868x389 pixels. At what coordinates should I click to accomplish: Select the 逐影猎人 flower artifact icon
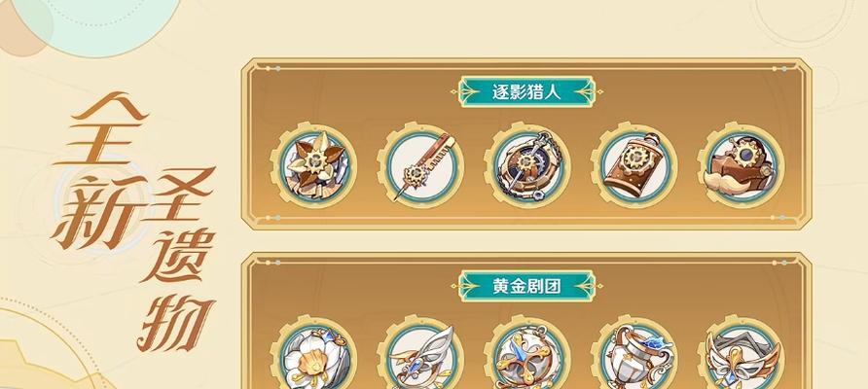(x=314, y=165)
